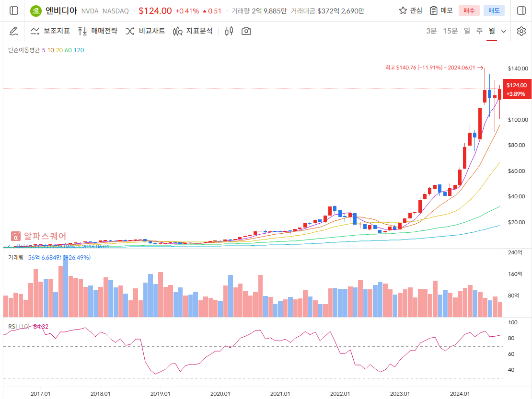This screenshot has width=532, height=399.
Task: Select the 월 monthly tab
Action: click(x=492, y=31)
